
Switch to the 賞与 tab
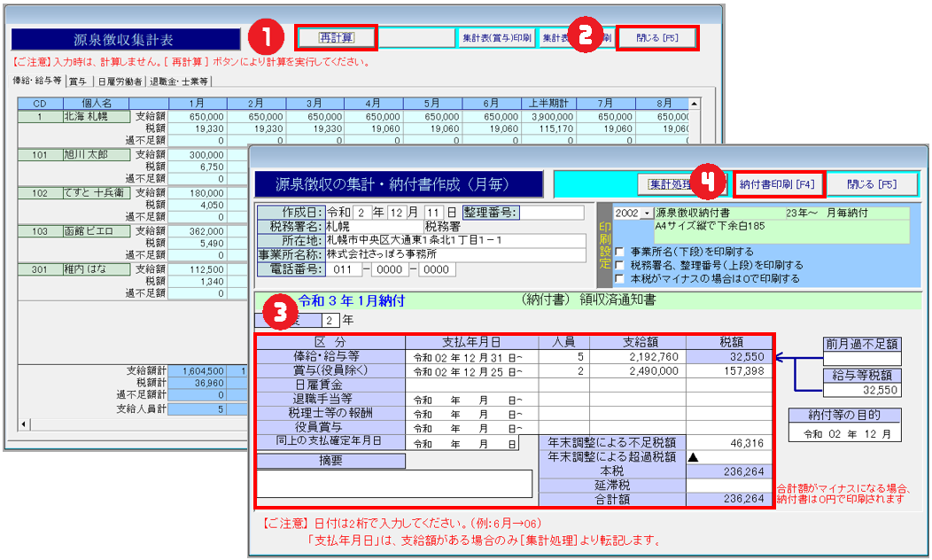78,82
